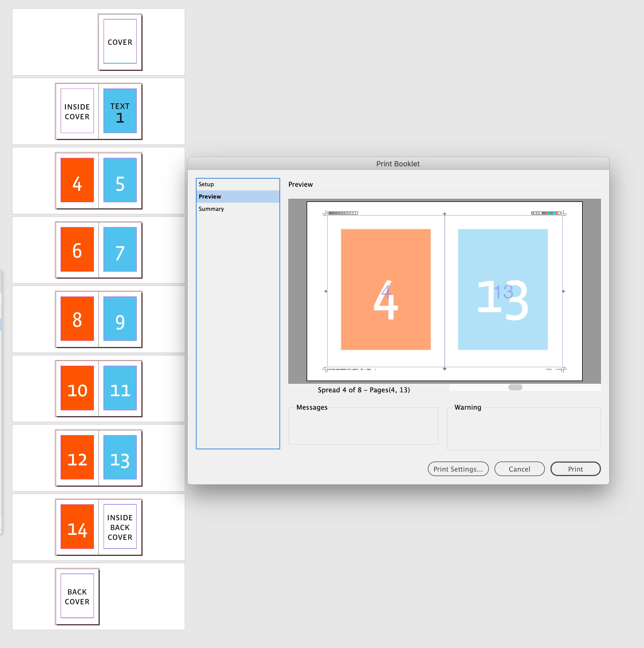Viewport: 644px width, 648px height.
Task: Click the color bar printer mark in preview
Action: point(546,213)
